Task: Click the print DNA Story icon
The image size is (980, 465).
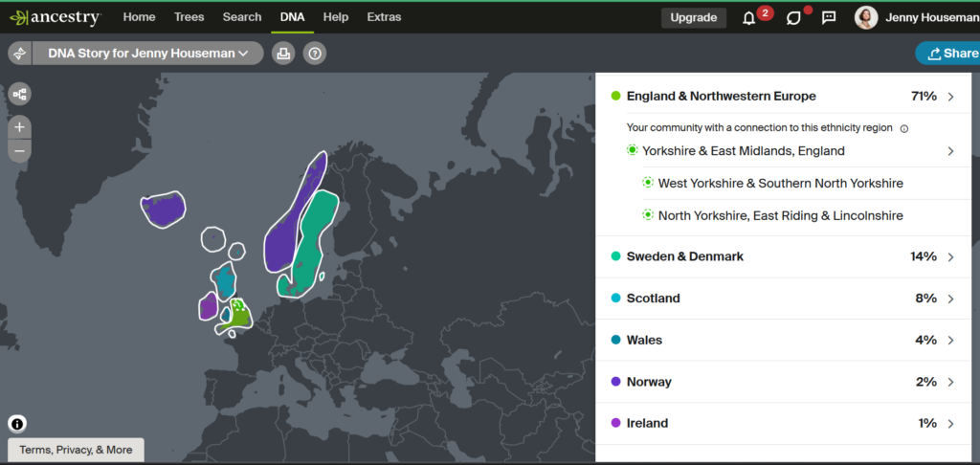Action: [283, 54]
